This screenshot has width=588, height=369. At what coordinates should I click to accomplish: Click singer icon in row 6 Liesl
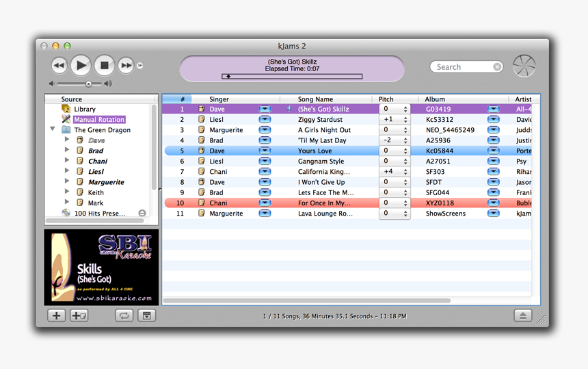tap(202, 161)
